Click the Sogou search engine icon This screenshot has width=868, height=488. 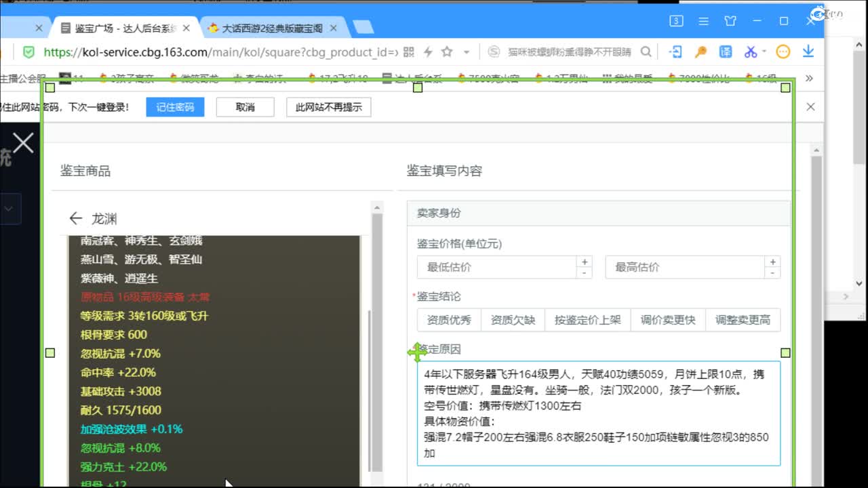coord(494,52)
